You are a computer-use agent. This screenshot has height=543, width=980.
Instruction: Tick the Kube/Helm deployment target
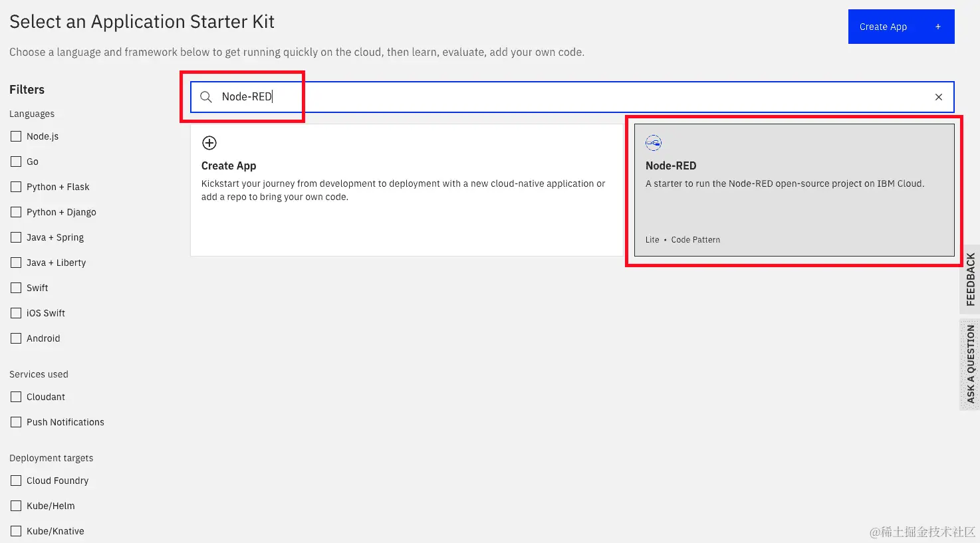click(x=16, y=506)
